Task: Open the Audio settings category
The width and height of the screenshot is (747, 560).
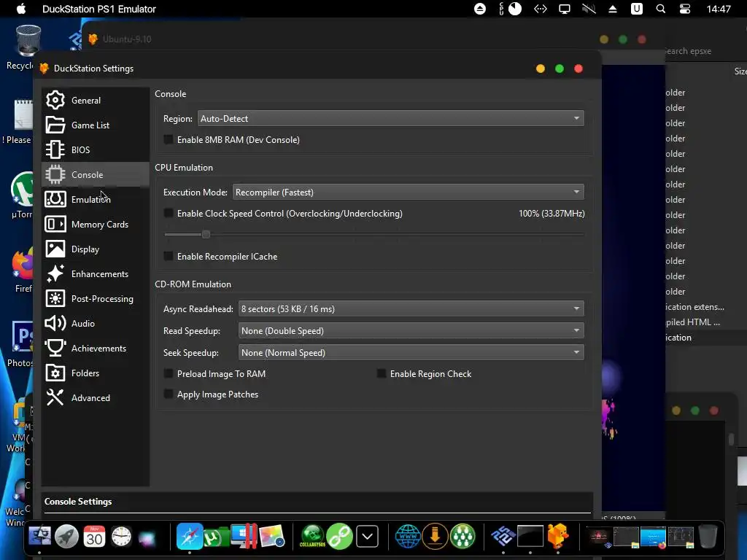Action: (96, 323)
